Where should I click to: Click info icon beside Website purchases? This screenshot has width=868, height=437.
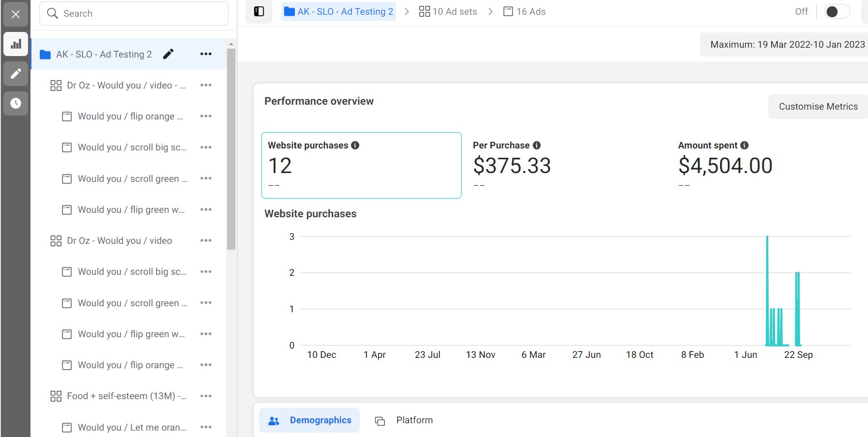coord(355,146)
